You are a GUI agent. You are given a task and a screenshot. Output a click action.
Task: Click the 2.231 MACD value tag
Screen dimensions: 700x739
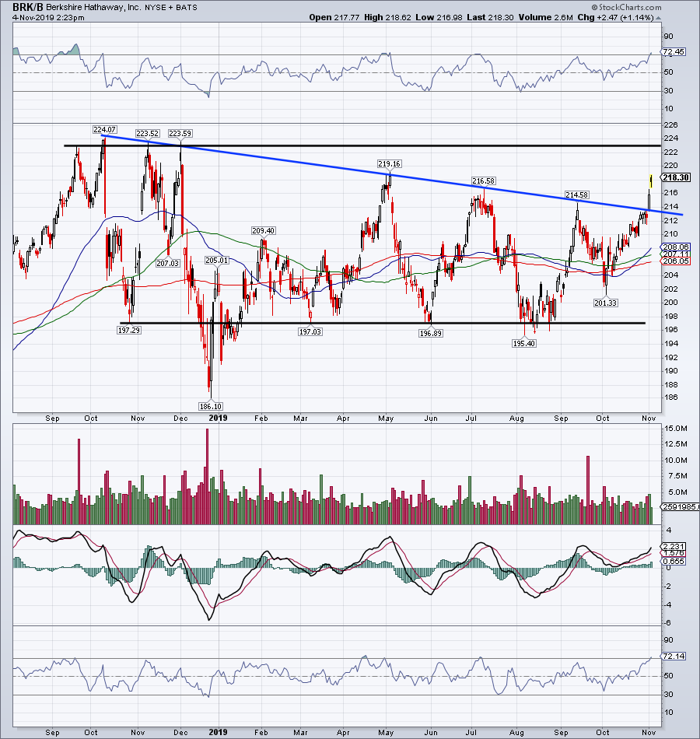tap(673, 547)
